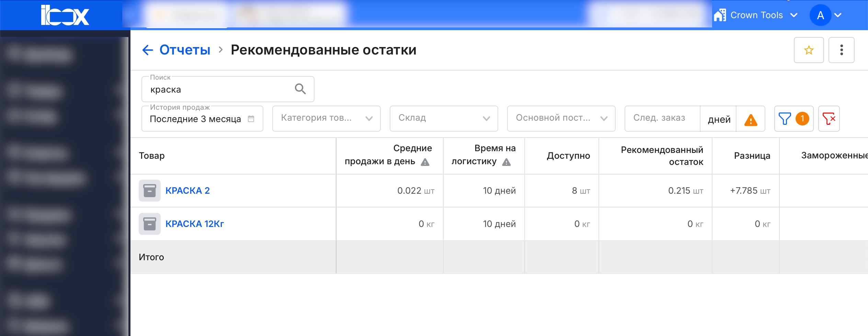Click the box thumbnail of КРАСКА 2
868x336 pixels.
[150, 191]
